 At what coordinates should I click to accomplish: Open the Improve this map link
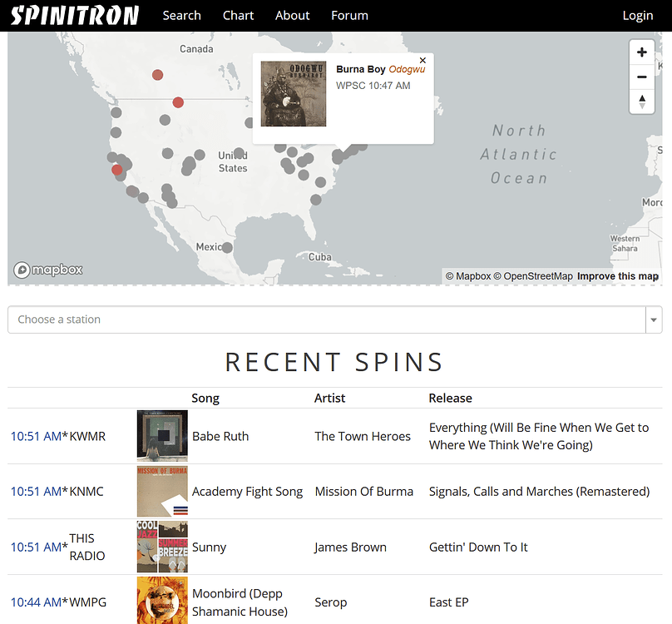(618, 275)
